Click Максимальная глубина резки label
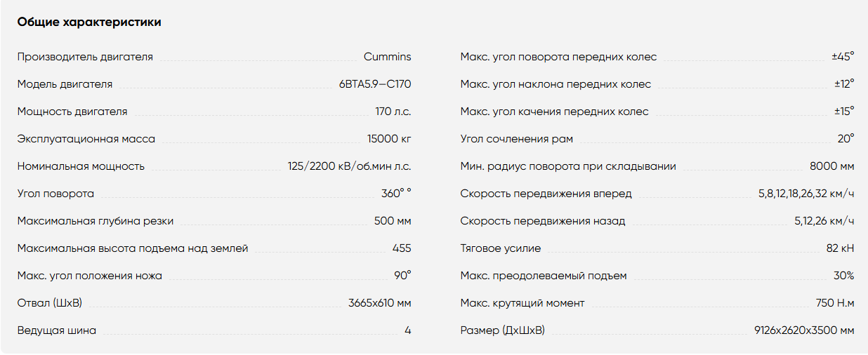The image size is (868, 355). 96,221
